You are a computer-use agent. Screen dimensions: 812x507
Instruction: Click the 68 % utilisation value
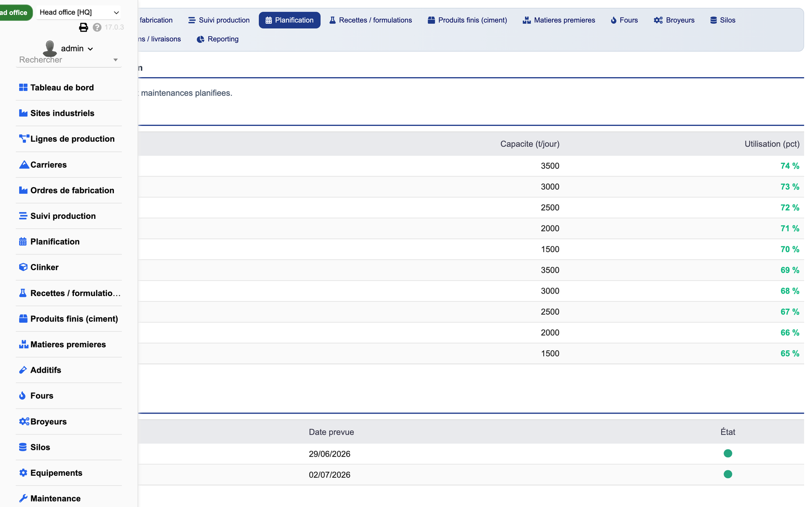coord(790,291)
